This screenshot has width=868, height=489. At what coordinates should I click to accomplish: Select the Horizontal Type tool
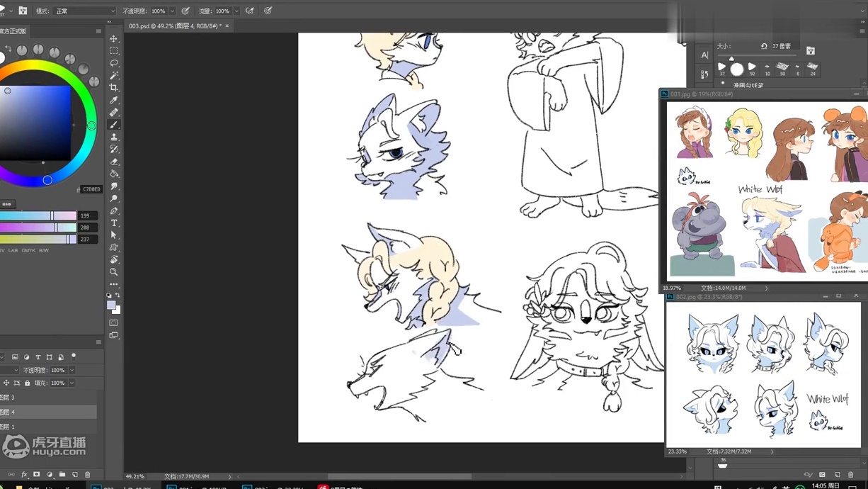coord(114,223)
